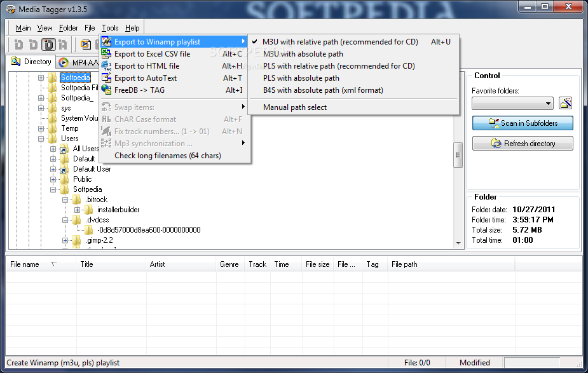Screen dimensions: 588x373
Task: Sort by the Tag column header
Action: pyautogui.click(x=374, y=264)
